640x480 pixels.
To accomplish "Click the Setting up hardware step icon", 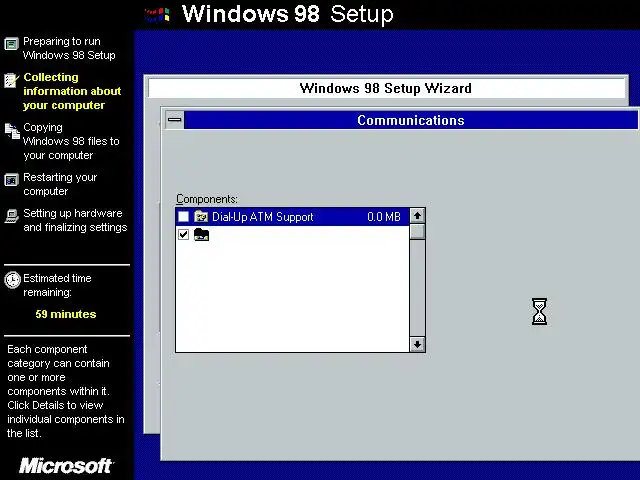I will (x=12, y=216).
